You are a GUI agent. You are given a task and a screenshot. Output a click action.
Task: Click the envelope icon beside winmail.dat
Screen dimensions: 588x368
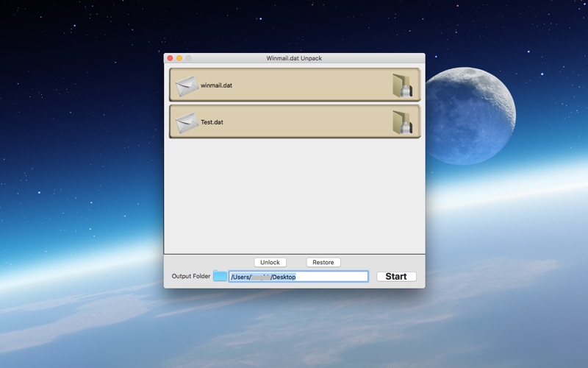click(x=187, y=85)
